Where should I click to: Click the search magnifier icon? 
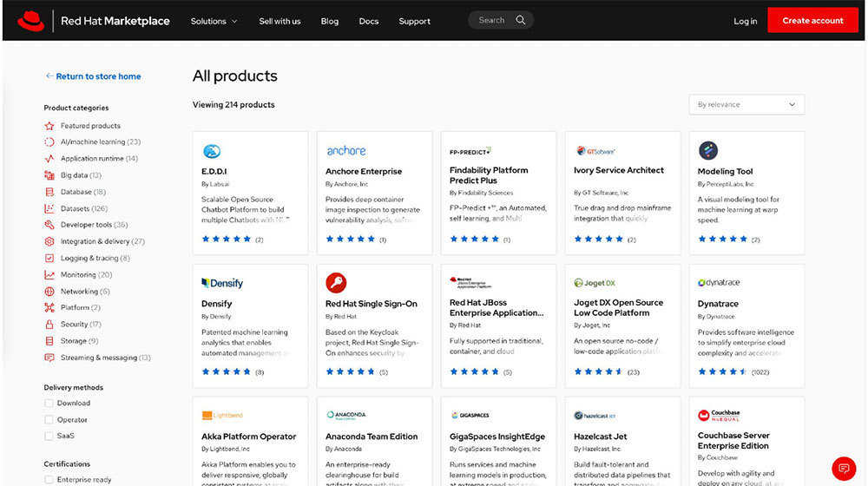pyautogui.click(x=521, y=20)
